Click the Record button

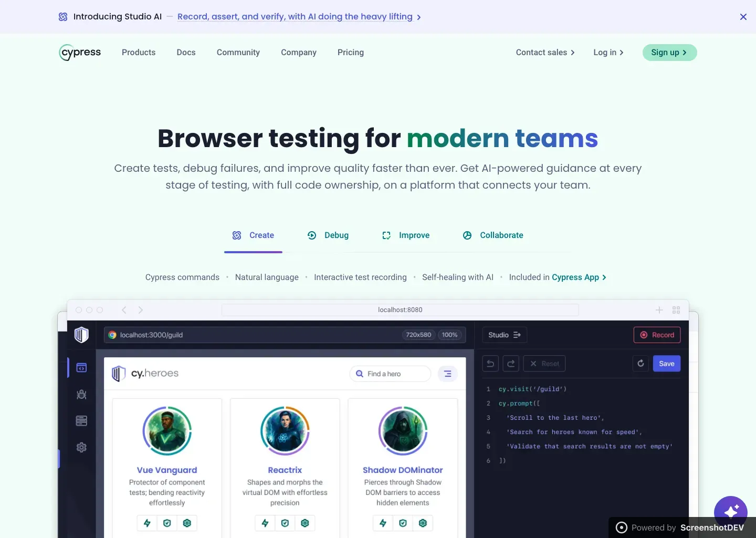pyautogui.click(x=657, y=335)
